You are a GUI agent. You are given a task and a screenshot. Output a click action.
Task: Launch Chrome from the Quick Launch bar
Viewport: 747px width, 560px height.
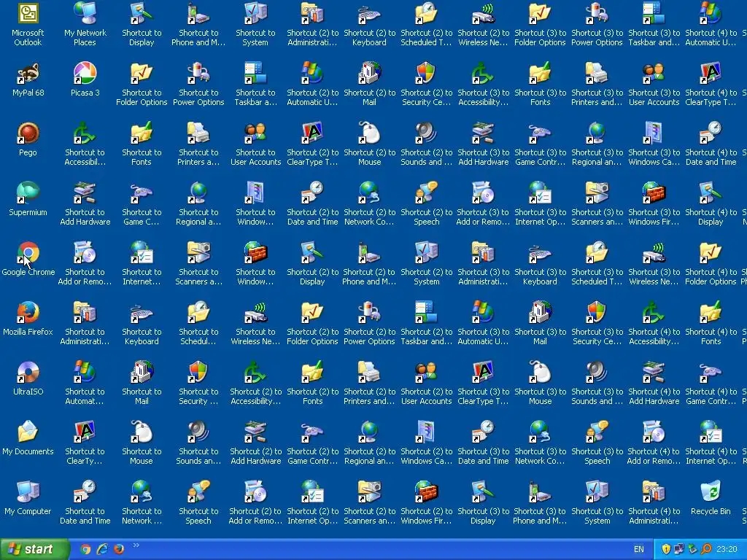tap(85, 549)
